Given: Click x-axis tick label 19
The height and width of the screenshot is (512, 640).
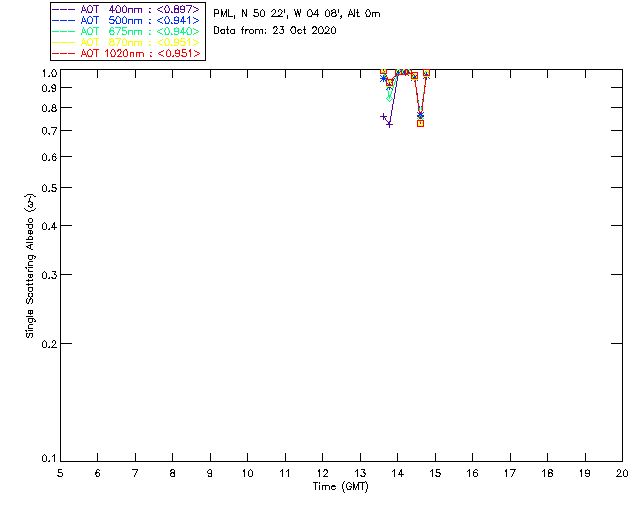Looking at the screenshot, I should (585, 473).
